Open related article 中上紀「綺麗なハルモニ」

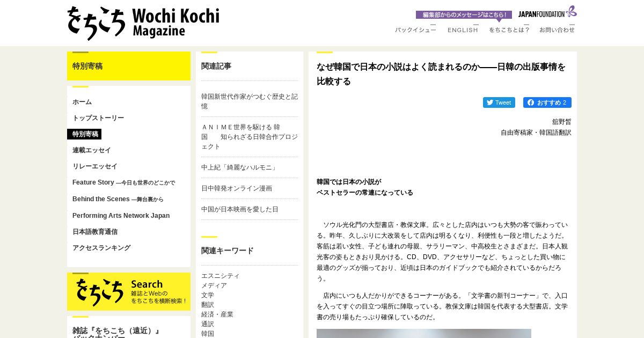[x=240, y=167]
